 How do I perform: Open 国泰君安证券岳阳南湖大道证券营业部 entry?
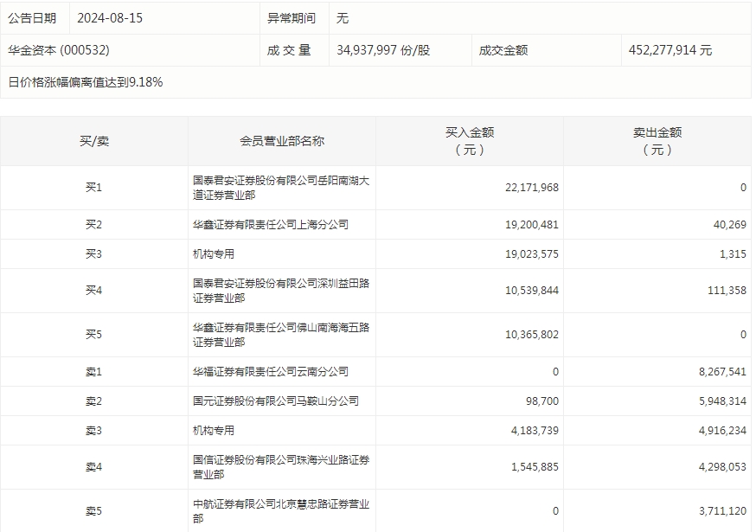pos(281,188)
